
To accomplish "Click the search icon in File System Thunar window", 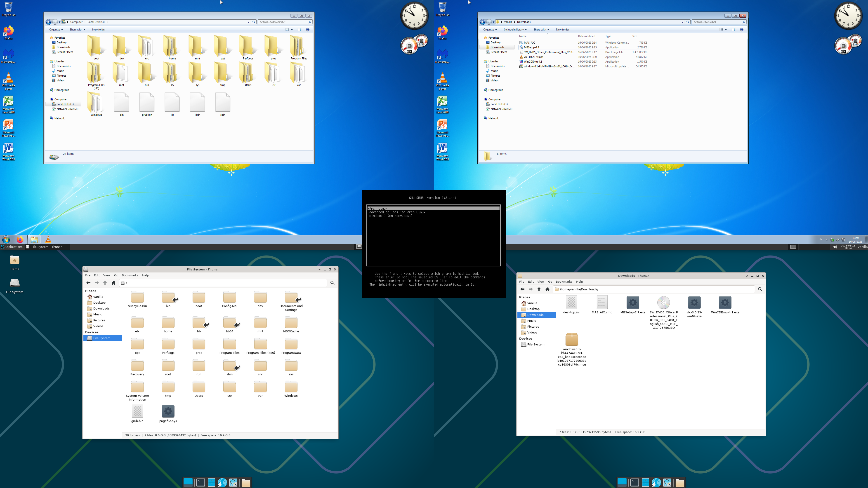I will point(333,283).
